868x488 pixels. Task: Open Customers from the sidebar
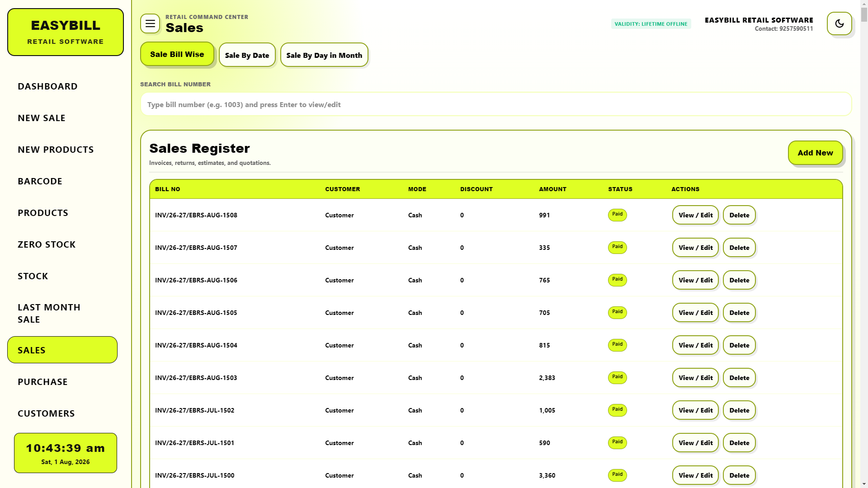[x=62, y=413]
